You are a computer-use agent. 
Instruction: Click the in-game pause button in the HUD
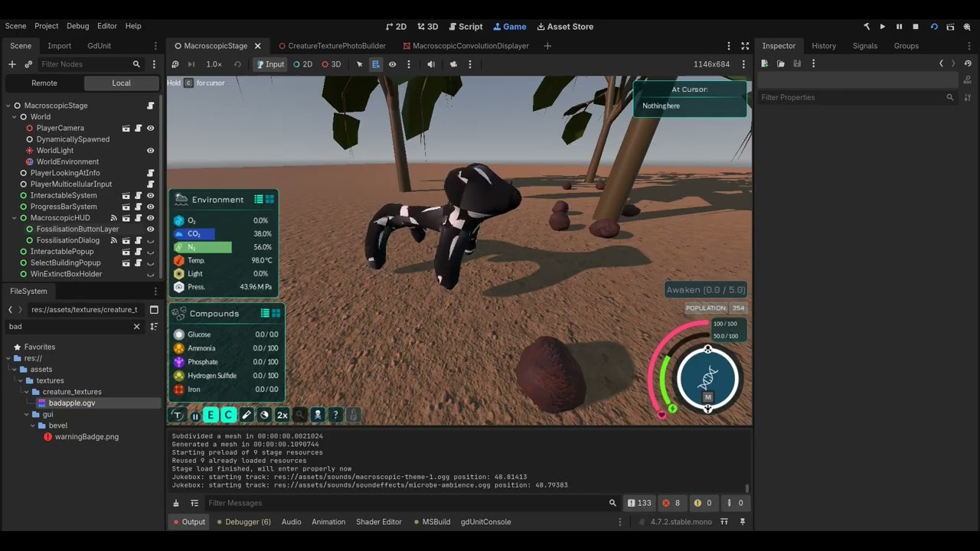coord(195,416)
